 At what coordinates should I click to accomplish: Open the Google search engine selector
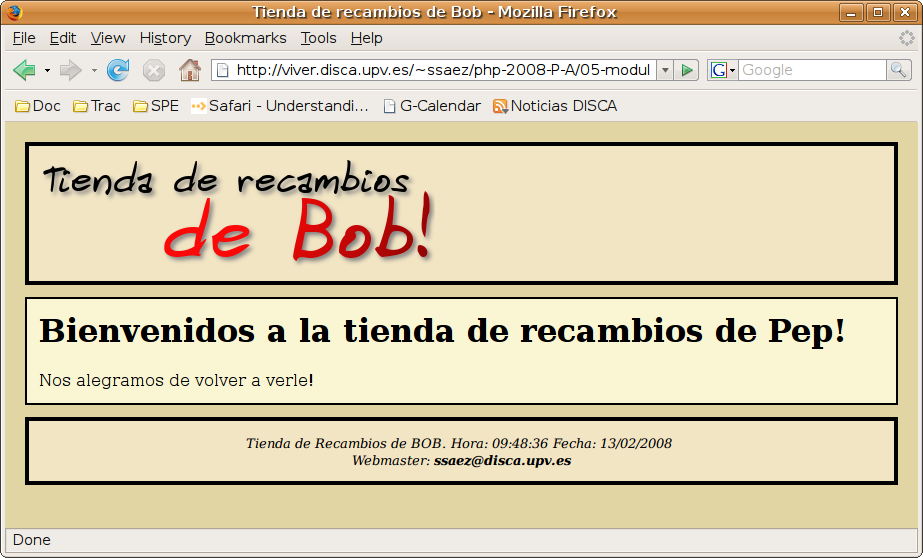[x=723, y=70]
